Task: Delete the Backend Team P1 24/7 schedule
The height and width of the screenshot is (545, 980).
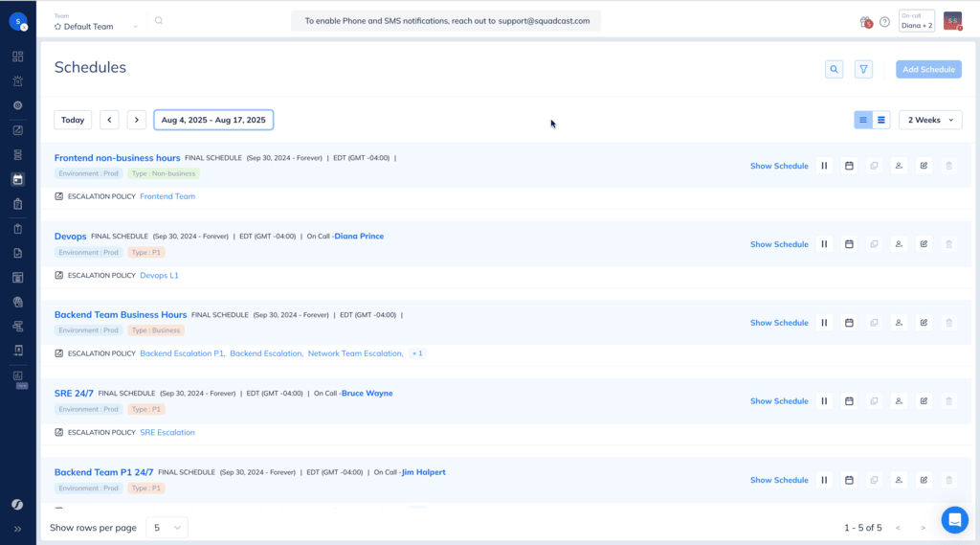Action: [x=948, y=480]
